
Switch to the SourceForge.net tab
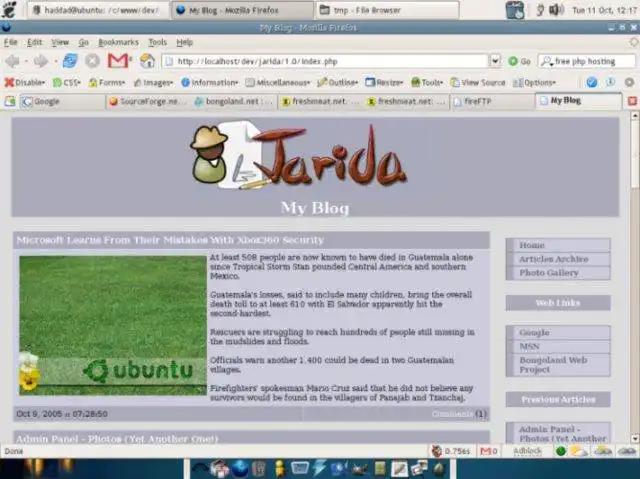(x=148, y=101)
